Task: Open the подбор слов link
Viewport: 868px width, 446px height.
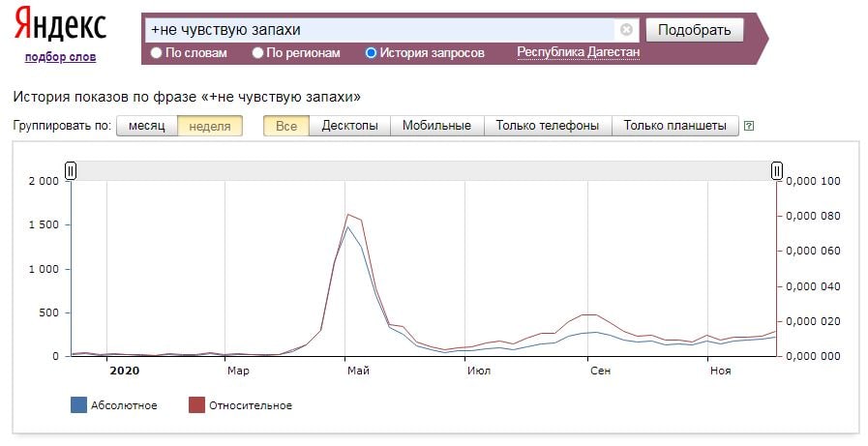Action: (x=60, y=56)
